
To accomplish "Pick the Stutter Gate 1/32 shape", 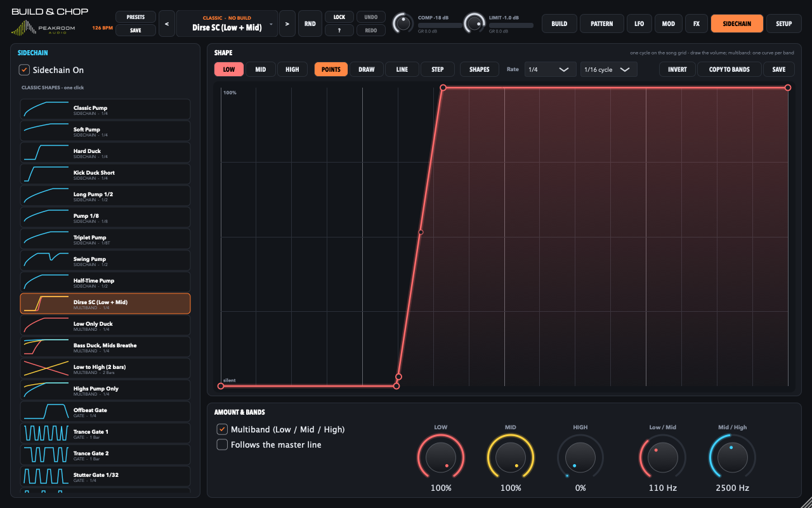I will tap(105, 476).
